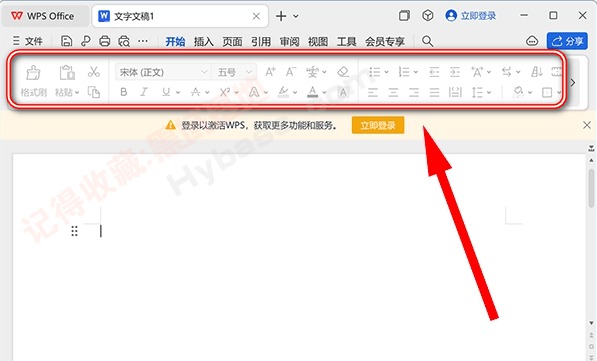The image size is (597, 361).
Task: Switch to the 审阅 (Review) tab
Action: tap(289, 41)
